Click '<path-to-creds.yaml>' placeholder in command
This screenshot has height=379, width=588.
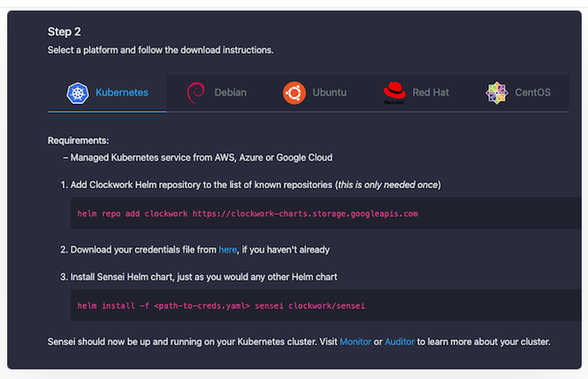coord(202,306)
